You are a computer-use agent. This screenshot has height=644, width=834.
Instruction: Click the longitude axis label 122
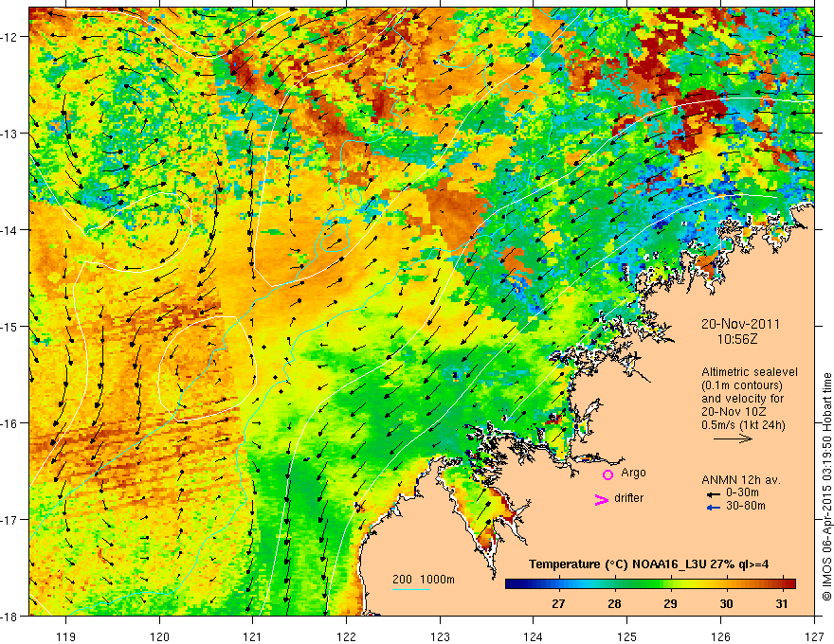347,636
